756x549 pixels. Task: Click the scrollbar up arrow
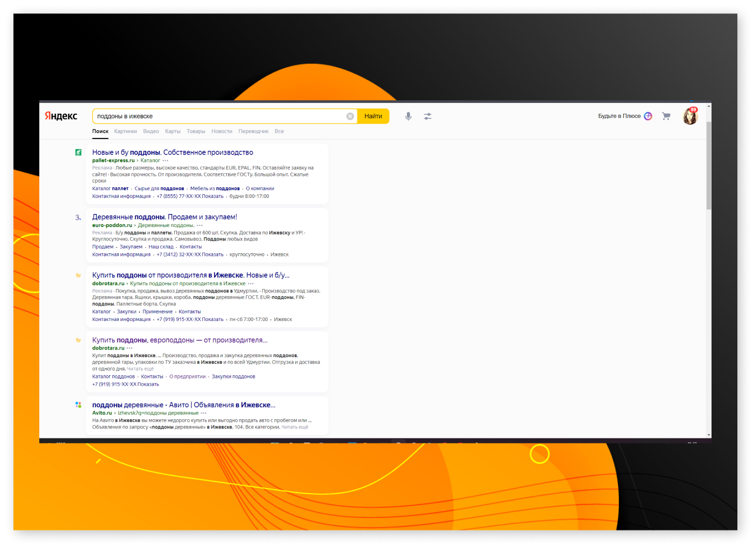coord(709,106)
